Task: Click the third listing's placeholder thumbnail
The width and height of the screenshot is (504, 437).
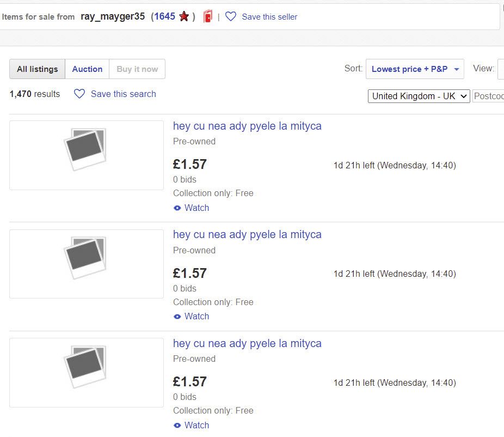Action: tap(87, 373)
